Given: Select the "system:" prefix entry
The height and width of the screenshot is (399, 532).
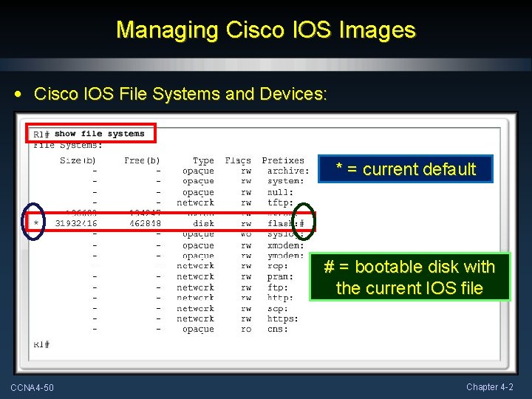Looking at the screenshot, I should pos(285,181).
